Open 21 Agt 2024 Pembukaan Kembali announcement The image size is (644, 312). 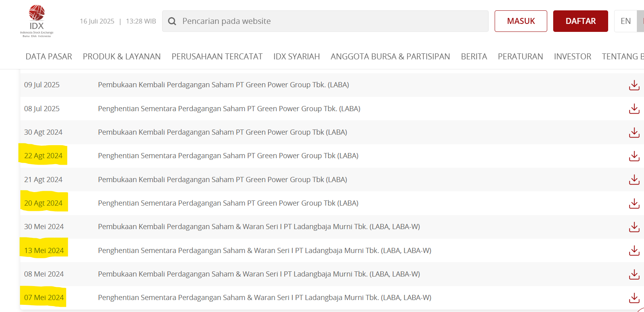point(223,180)
